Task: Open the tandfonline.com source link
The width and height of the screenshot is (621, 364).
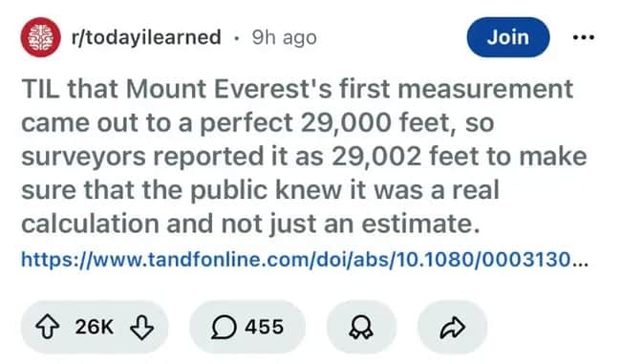Action: (304, 260)
